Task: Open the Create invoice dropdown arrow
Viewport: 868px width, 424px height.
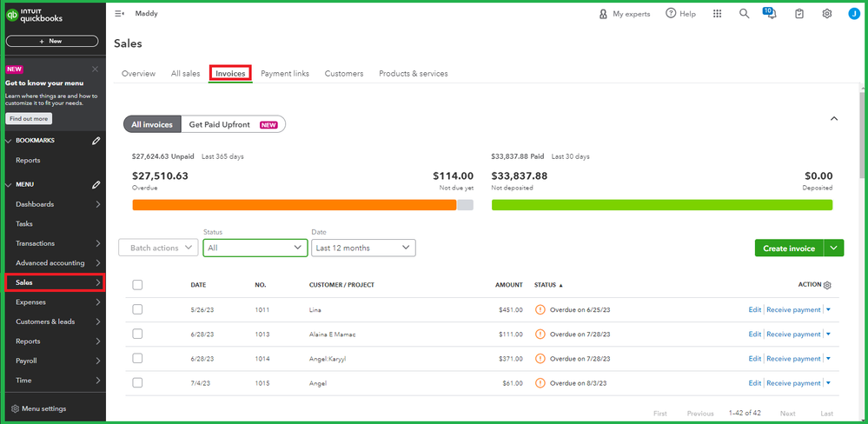Action: point(833,248)
